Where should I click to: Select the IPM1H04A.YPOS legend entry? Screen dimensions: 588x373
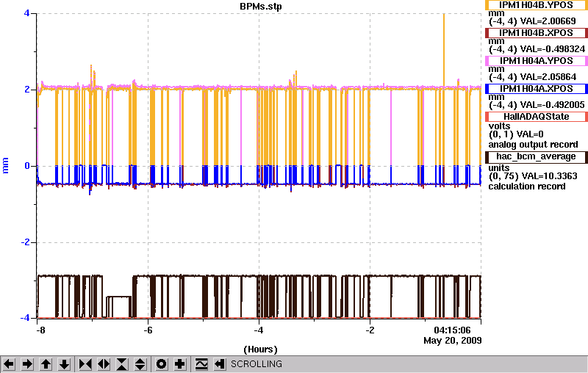coord(537,61)
